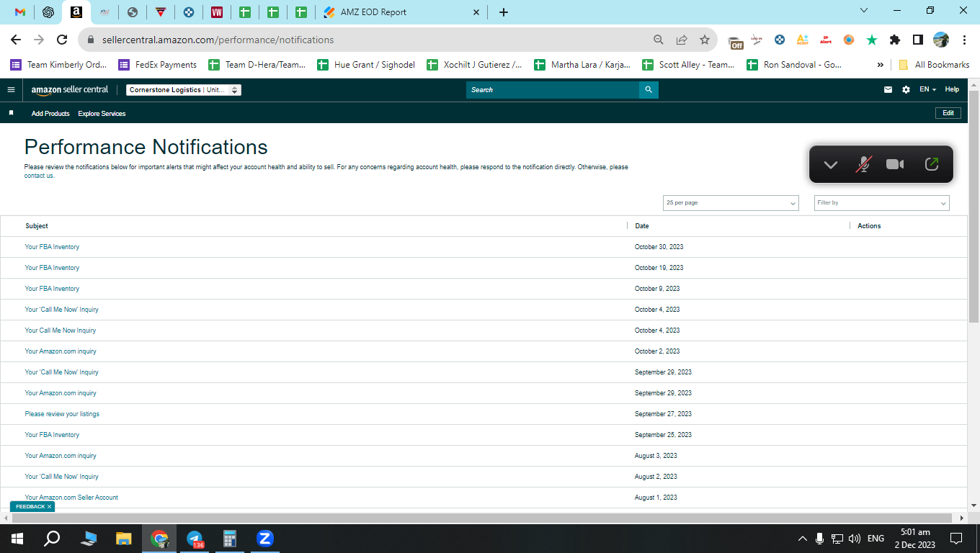This screenshot has width=980, height=553.
Task: Click the Edit button
Action: (948, 113)
